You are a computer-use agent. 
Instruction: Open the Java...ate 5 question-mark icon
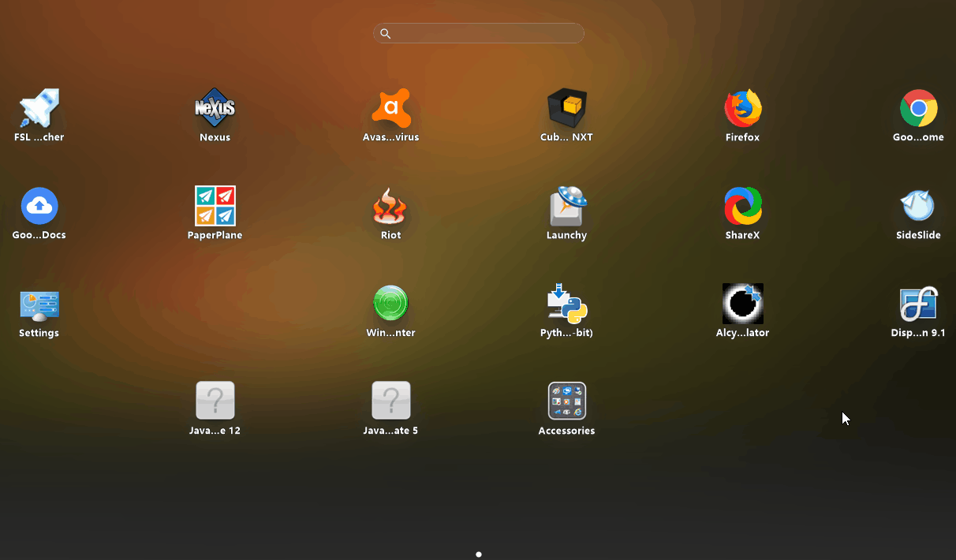391,401
